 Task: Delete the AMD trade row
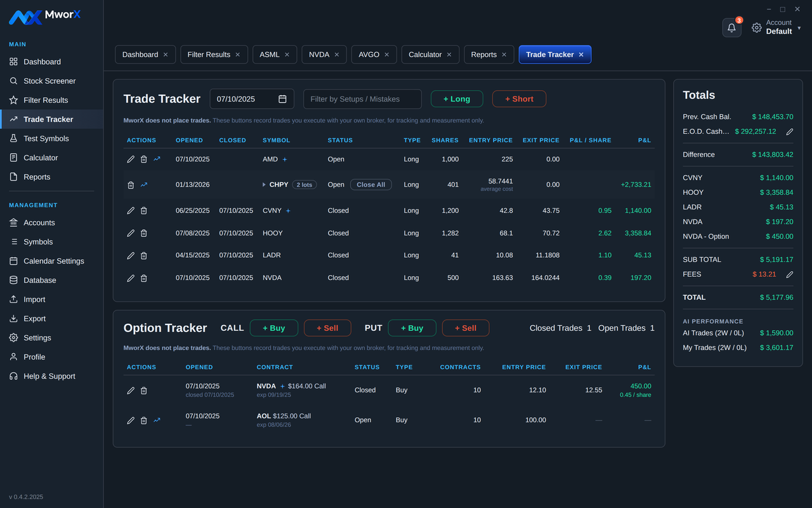tap(144, 159)
